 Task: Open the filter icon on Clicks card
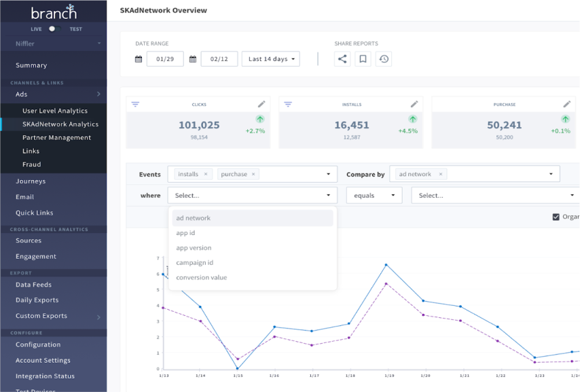[135, 104]
